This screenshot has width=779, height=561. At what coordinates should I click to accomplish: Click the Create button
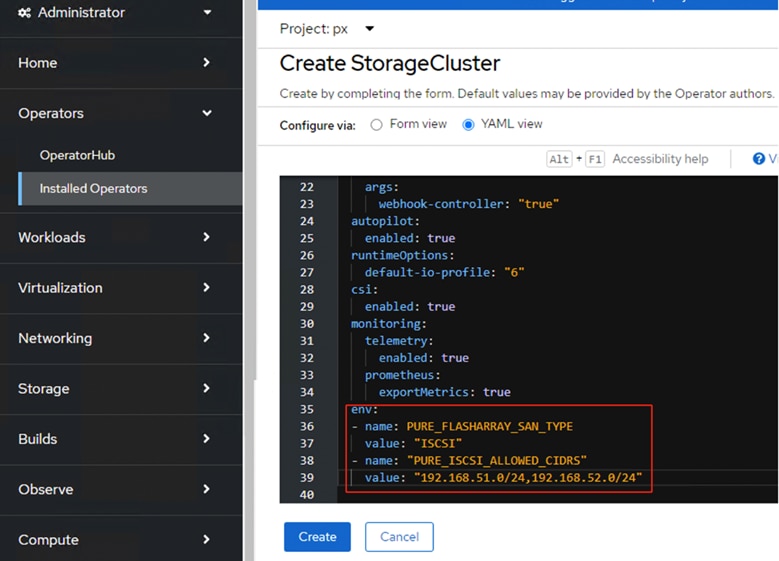click(x=317, y=537)
